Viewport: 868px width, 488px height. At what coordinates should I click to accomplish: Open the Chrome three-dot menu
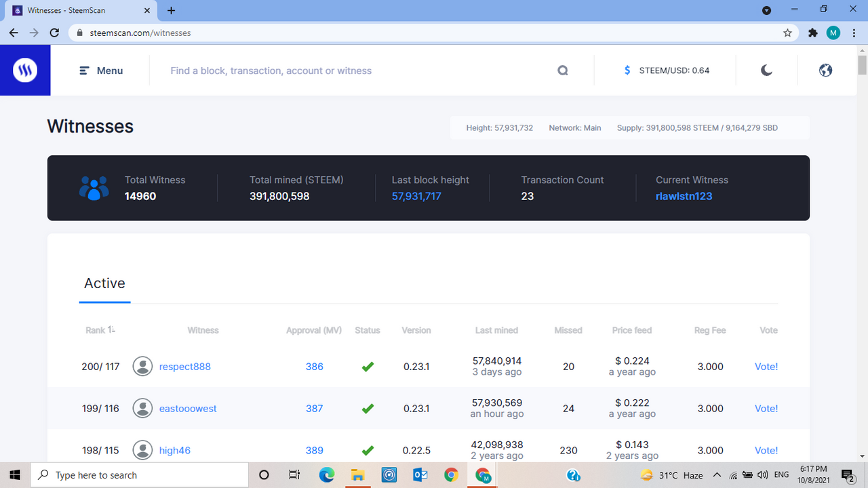point(853,33)
